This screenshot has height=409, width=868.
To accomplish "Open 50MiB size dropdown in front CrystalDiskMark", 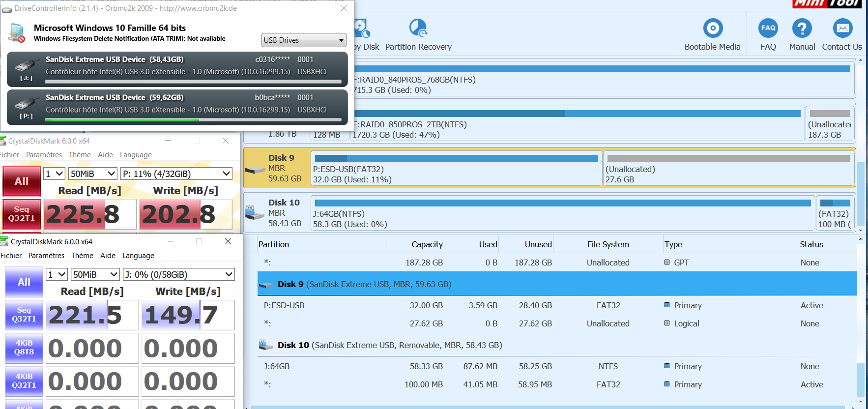I will [x=95, y=274].
